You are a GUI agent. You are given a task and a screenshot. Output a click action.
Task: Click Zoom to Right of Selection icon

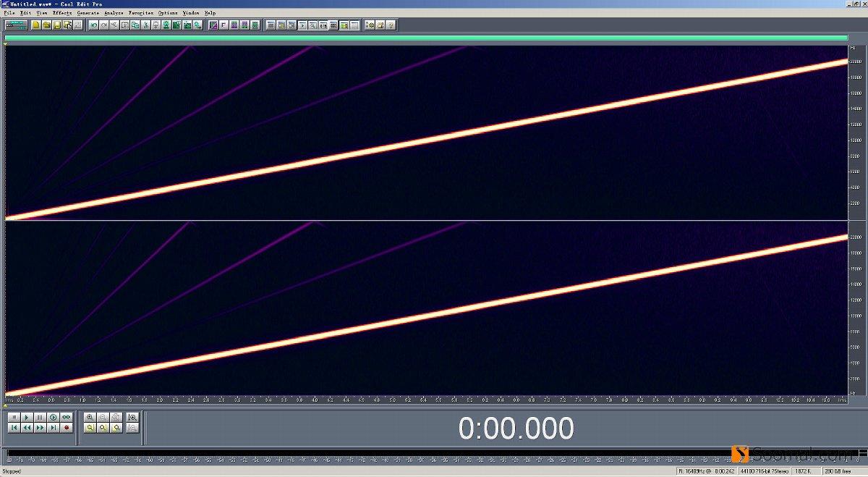tap(116, 428)
